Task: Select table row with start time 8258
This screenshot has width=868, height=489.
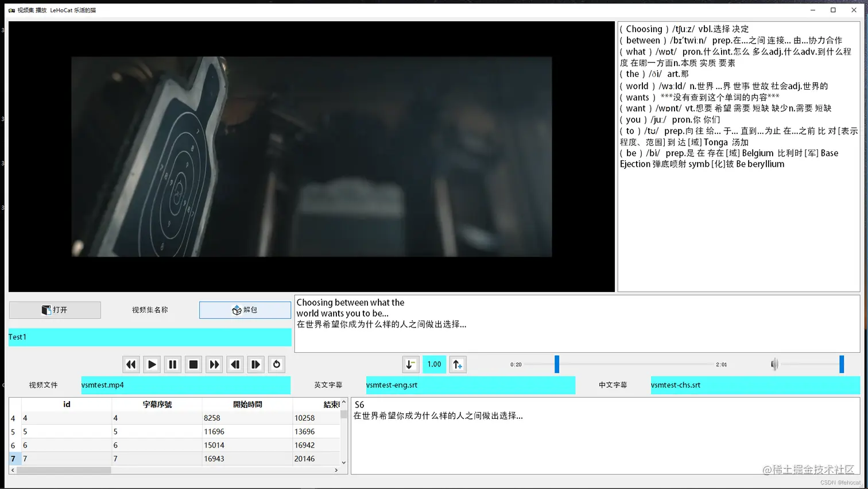Action: (x=247, y=418)
